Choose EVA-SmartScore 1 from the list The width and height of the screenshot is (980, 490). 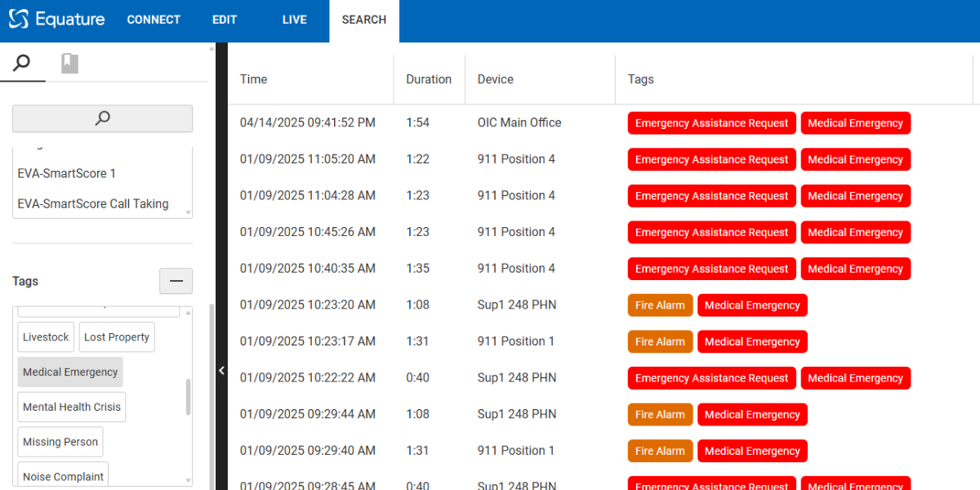pyautogui.click(x=67, y=174)
